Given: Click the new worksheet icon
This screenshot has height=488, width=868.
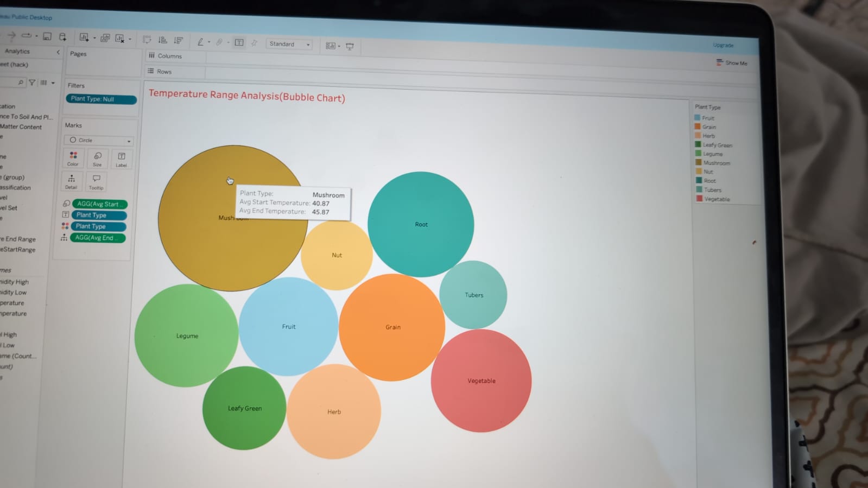Looking at the screenshot, I should click(84, 37).
